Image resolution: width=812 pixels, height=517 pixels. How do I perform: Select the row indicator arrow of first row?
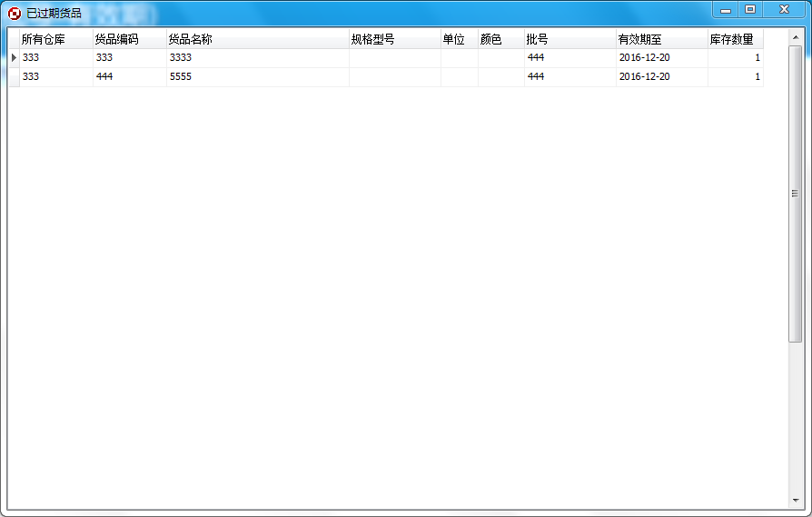click(14, 58)
